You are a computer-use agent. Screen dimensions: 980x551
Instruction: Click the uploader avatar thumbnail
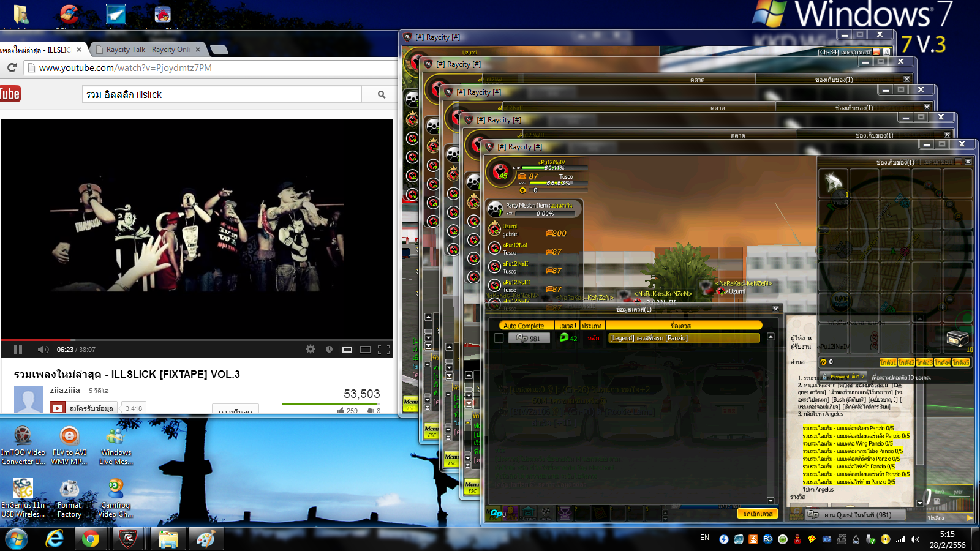[28, 400]
